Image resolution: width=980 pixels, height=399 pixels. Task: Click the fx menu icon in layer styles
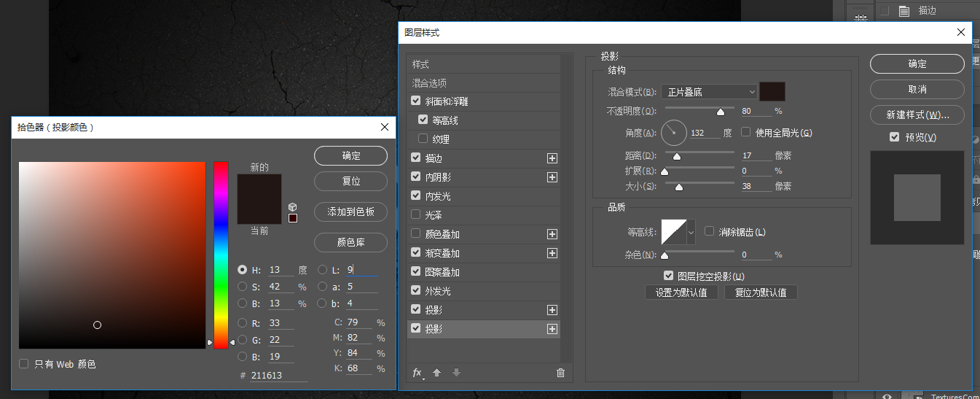(418, 373)
